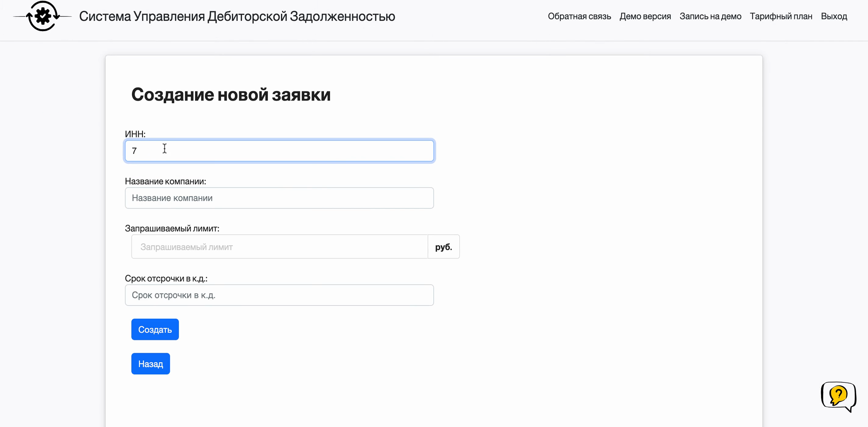Go to Демо версия page
Viewport: 868px width, 427px height.
click(x=645, y=16)
